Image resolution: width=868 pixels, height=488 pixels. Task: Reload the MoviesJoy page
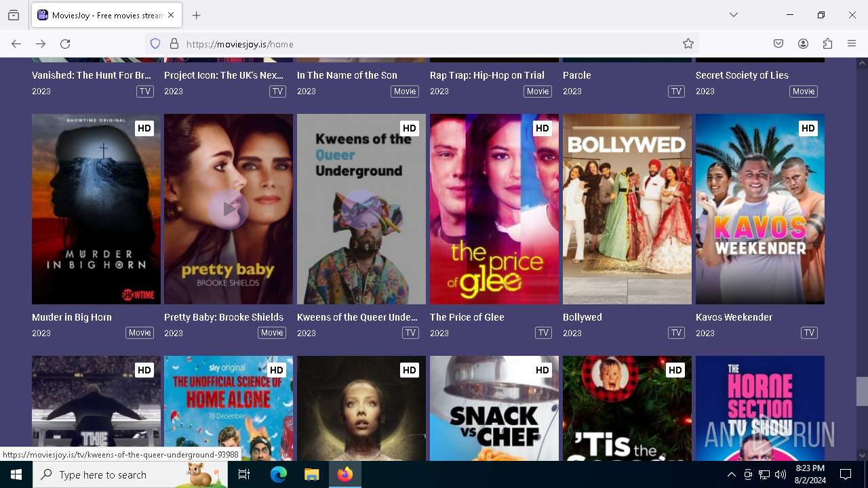65,44
